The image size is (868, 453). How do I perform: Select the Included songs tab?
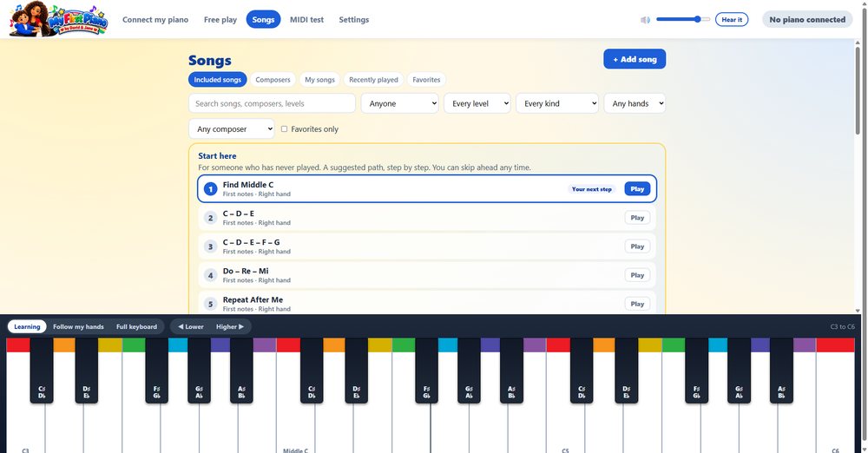[x=218, y=80]
